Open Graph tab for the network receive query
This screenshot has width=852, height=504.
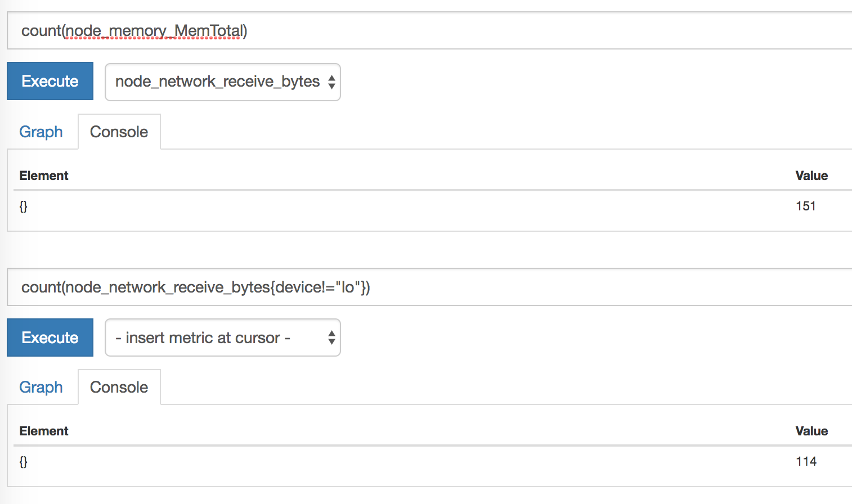(x=41, y=387)
